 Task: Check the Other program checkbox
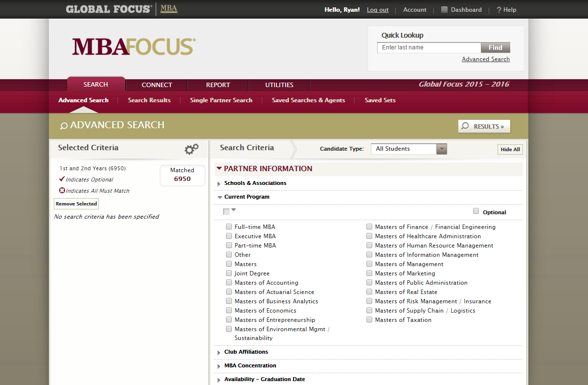point(229,255)
